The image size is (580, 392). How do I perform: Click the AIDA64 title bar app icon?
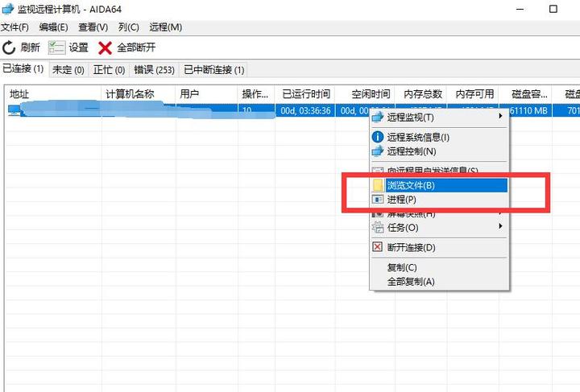(x=7, y=9)
